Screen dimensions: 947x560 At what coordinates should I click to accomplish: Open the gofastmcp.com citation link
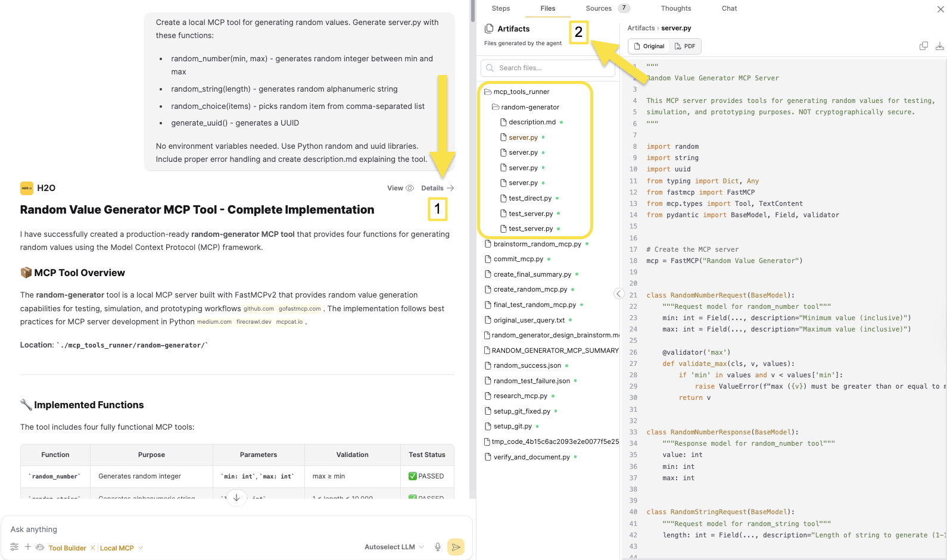tap(300, 309)
